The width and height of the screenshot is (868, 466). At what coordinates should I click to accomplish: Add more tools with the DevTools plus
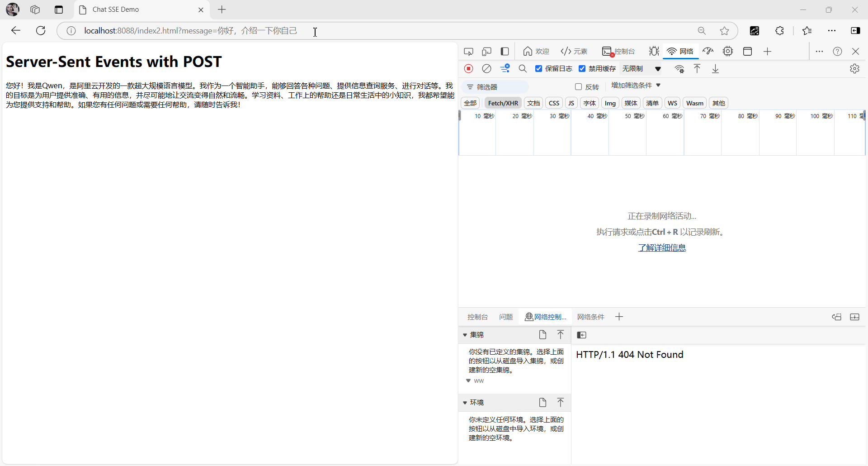tap(767, 52)
